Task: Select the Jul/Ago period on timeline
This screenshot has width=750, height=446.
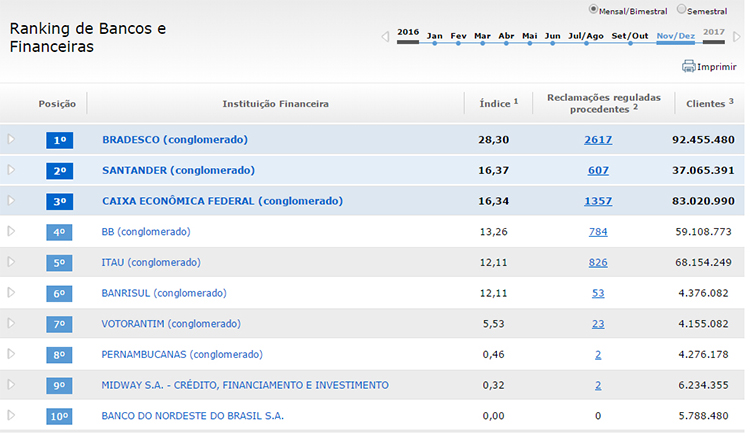Action: click(x=586, y=36)
